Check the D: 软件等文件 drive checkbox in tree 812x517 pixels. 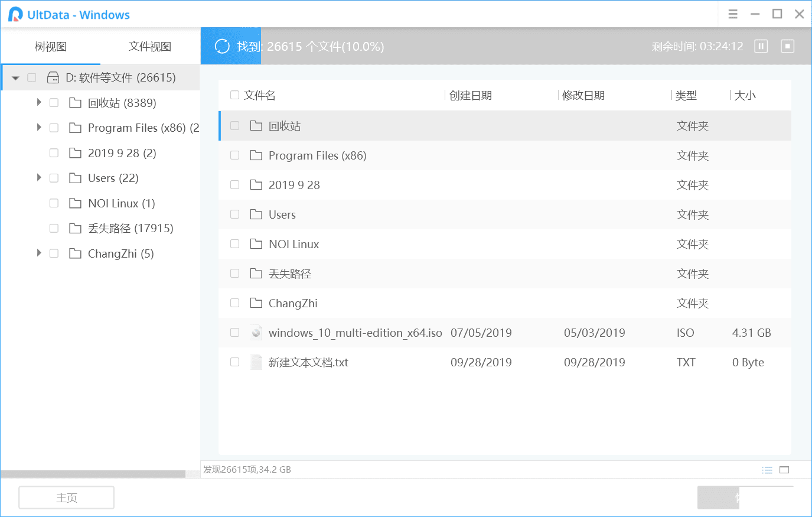32,77
